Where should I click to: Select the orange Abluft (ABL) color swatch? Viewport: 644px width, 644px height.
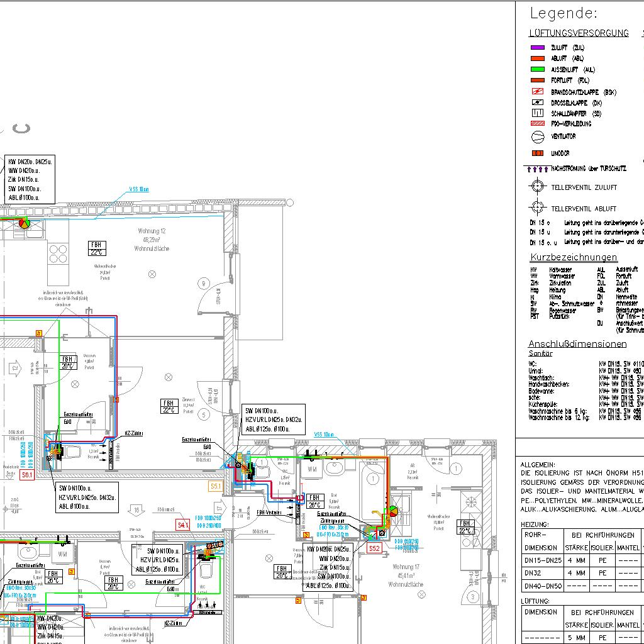coord(537,58)
